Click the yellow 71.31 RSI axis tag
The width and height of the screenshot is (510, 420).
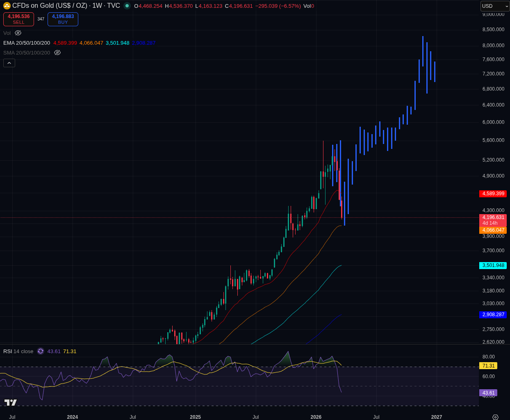tap(488, 366)
